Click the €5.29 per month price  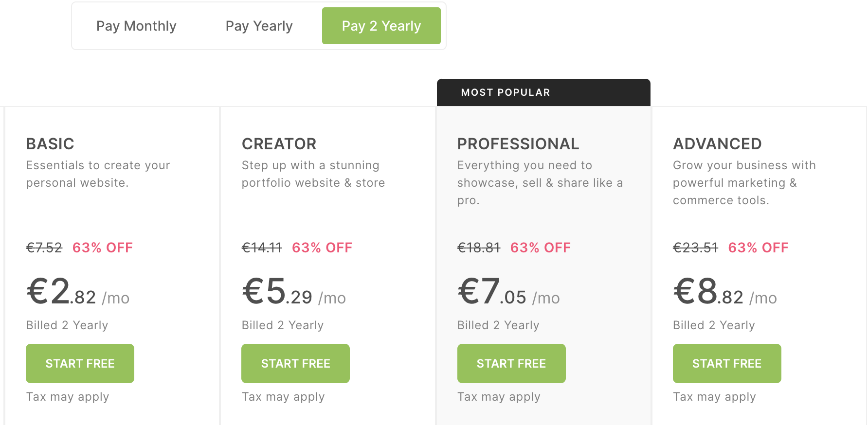coord(293,293)
